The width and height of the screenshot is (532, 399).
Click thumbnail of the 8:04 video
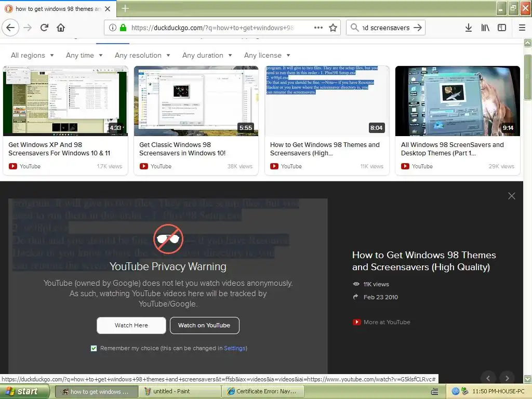pyautogui.click(x=327, y=101)
